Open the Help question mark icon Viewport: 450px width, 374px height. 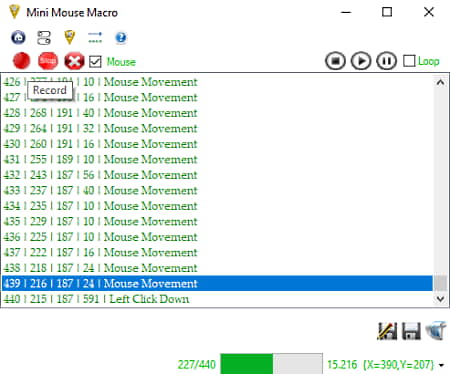click(121, 37)
